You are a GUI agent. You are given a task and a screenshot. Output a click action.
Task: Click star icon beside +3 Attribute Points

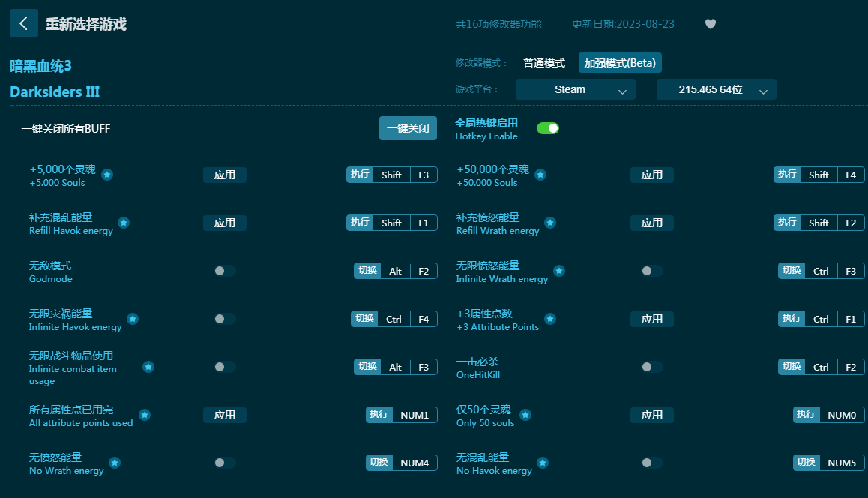(x=550, y=319)
